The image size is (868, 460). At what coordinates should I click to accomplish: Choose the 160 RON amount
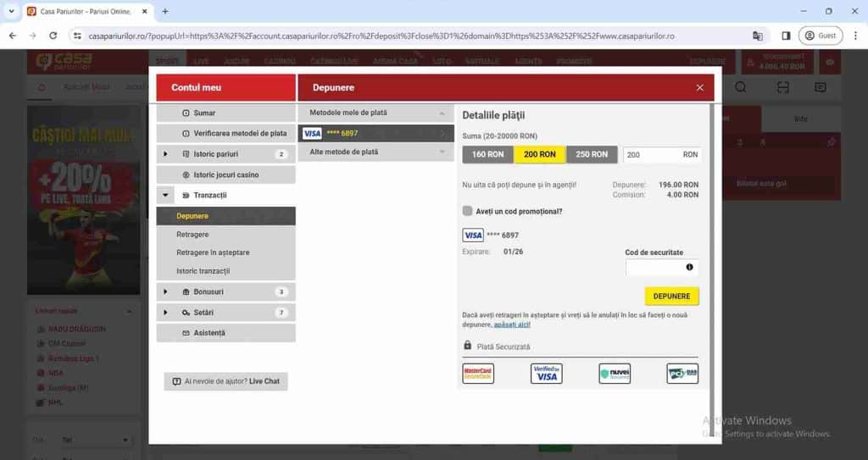click(487, 154)
